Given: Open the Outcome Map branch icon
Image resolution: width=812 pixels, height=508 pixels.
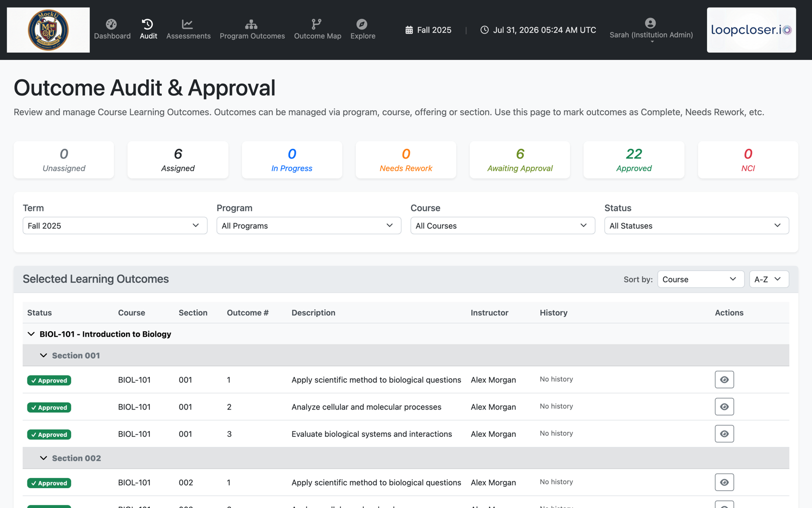Looking at the screenshot, I should [317, 24].
